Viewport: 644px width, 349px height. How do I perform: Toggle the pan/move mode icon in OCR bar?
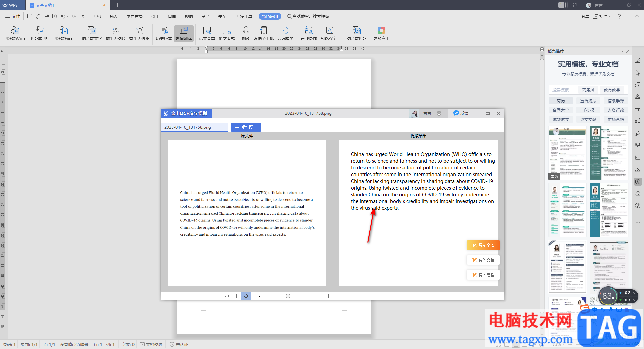click(246, 296)
